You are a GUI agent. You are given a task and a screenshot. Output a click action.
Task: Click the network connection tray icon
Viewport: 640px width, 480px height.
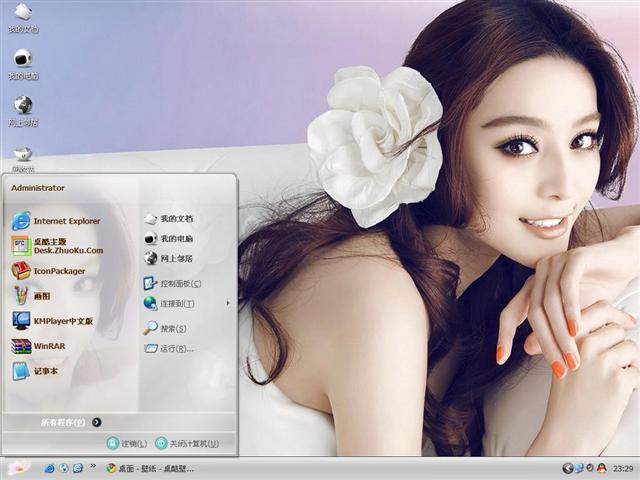[579, 468]
